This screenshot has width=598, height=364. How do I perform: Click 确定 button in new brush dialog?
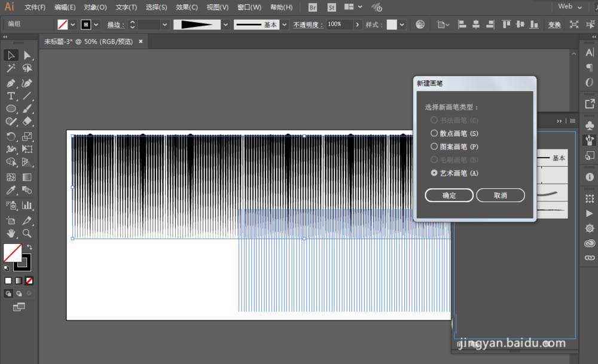[x=449, y=195]
